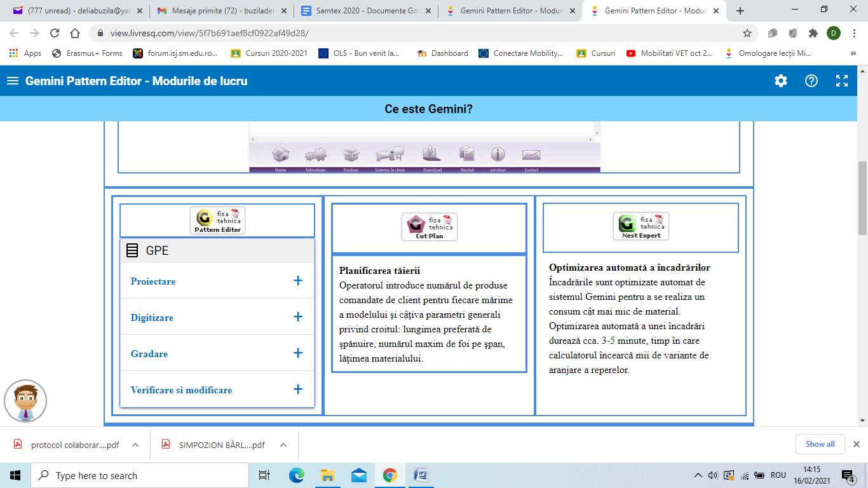
Task: Click the Contact envelope icon
Action: click(531, 154)
